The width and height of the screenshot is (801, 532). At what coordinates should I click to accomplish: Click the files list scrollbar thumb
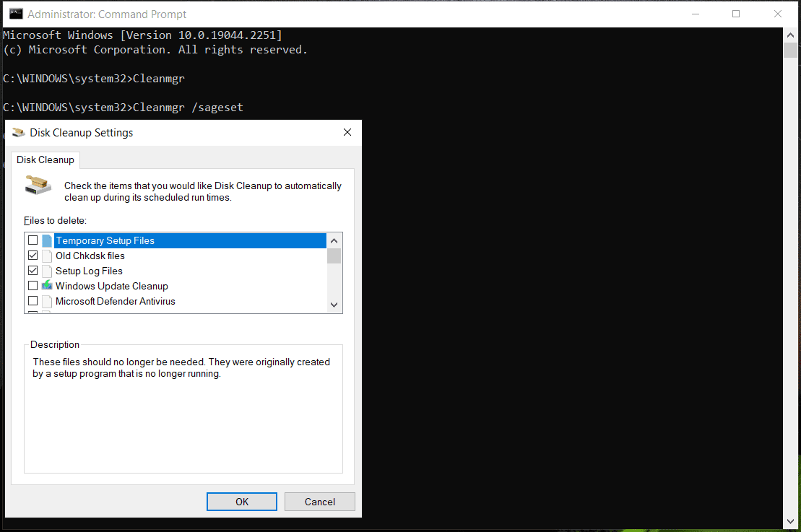point(334,256)
